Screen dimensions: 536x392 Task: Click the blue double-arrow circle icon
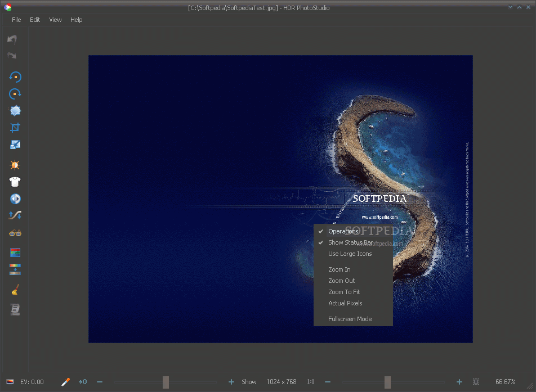pos(15,199)
